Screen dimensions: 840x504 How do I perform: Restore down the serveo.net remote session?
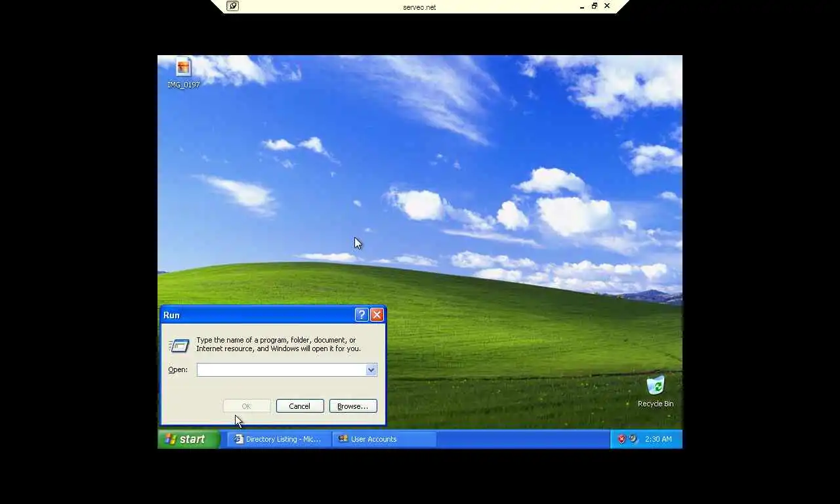[595, 6]
